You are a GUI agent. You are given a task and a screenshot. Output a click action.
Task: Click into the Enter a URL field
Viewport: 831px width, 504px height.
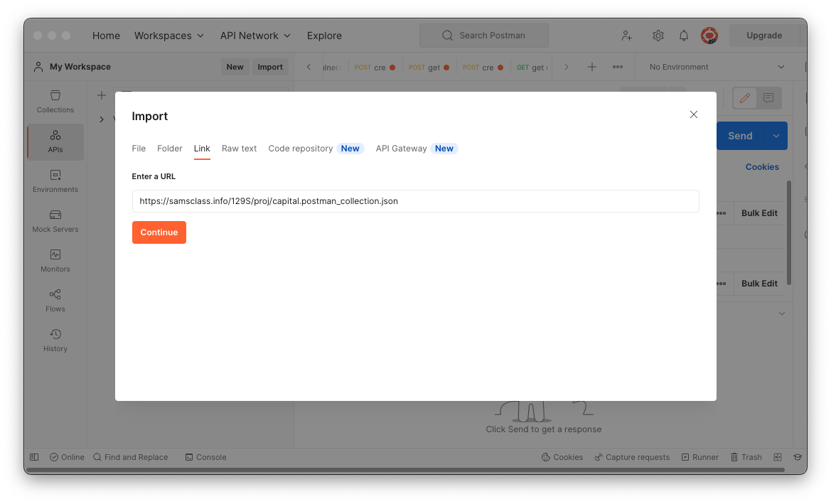[x=415, y=201]
